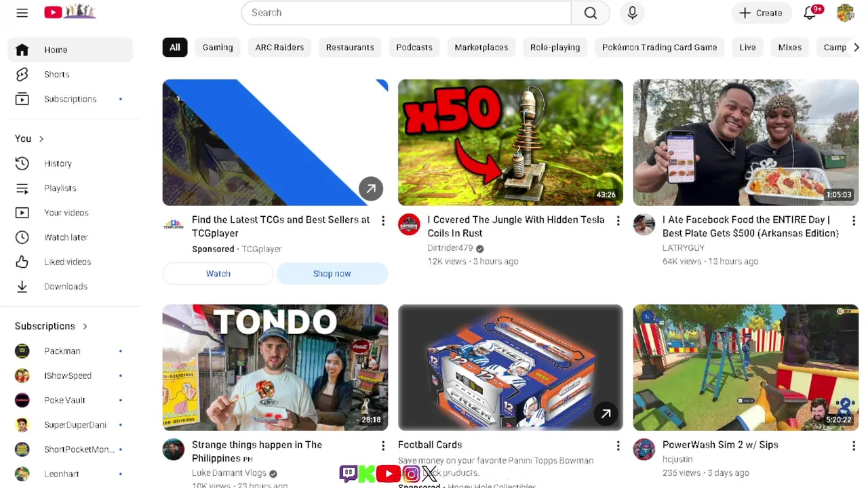This screenshot has height=488, width=868.
Task: Click the History clock icon
Action: [22, 163]
